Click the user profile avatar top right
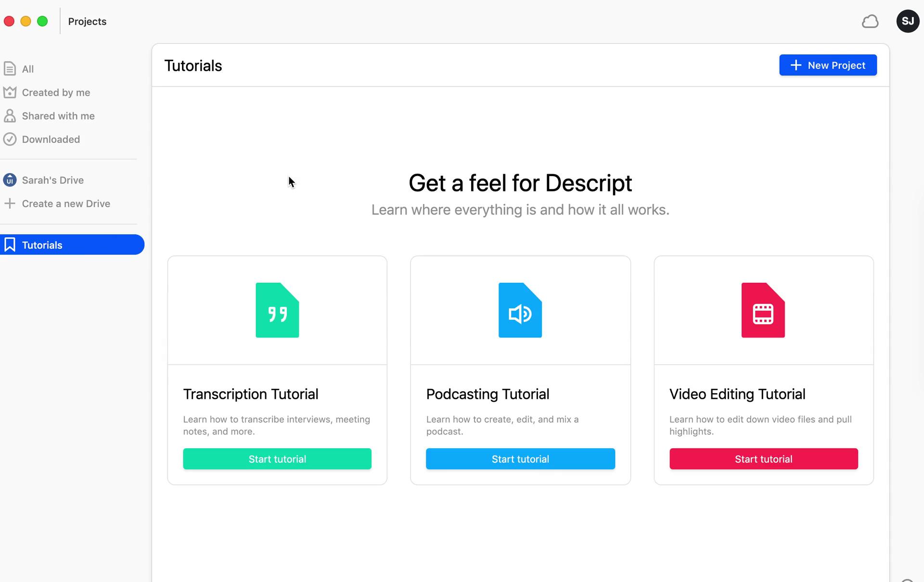This screenshot has height=582, width=924. click(907, 21)
